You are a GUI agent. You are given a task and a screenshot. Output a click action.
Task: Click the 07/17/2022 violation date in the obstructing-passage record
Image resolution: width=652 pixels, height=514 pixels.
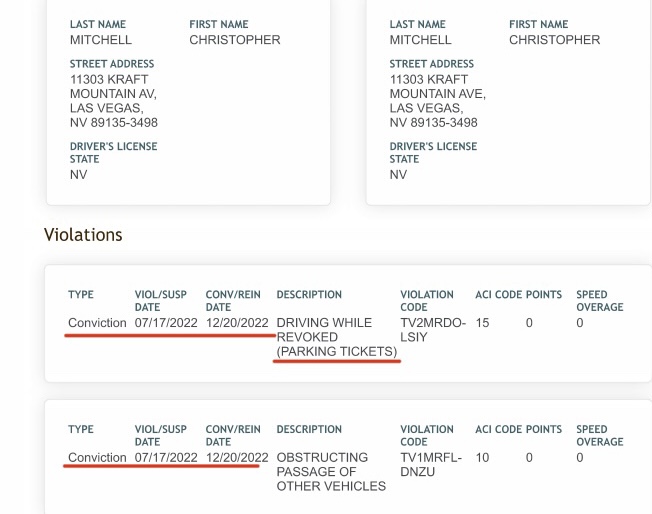click(166, 457)
